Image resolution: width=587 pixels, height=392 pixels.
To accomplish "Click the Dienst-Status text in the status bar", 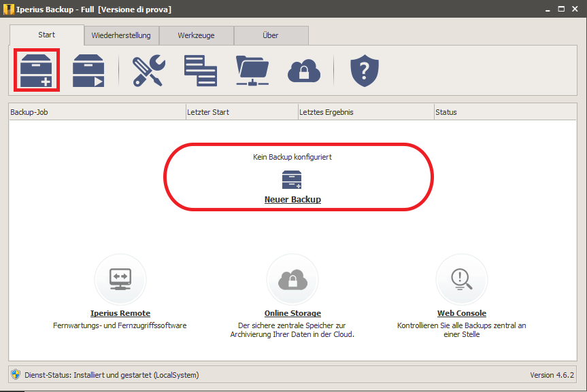I will [x=112, y=375].
